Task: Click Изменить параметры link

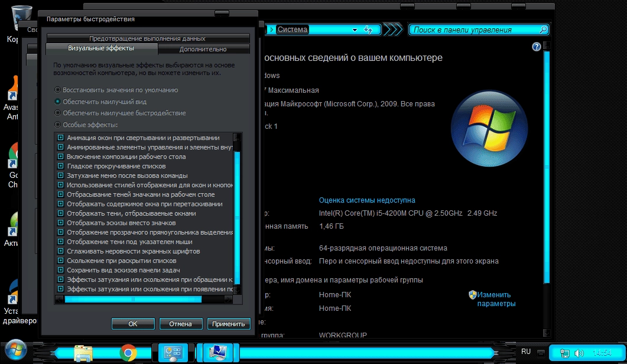Action: [496, 299]
